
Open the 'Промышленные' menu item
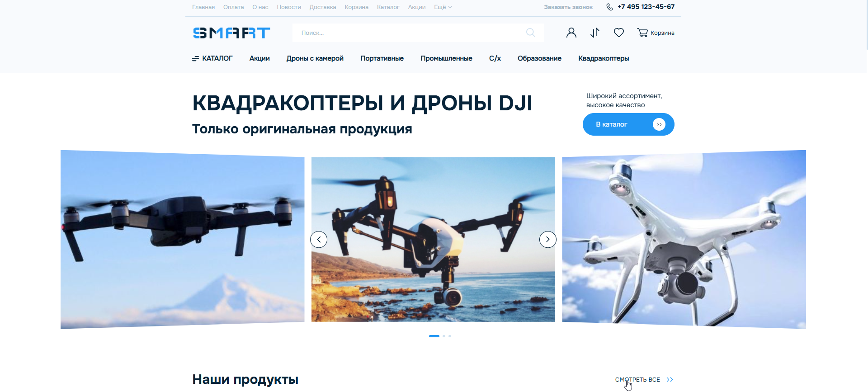click(x=446, y=58)
